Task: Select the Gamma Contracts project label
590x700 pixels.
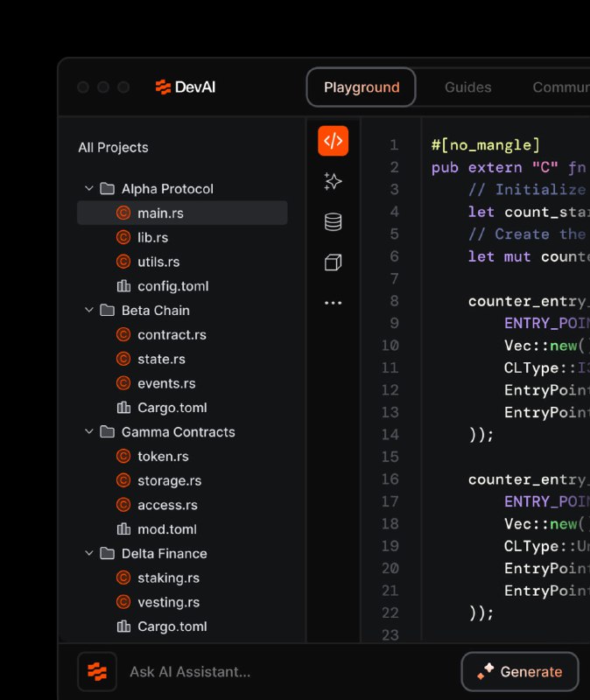Action: 179,431
